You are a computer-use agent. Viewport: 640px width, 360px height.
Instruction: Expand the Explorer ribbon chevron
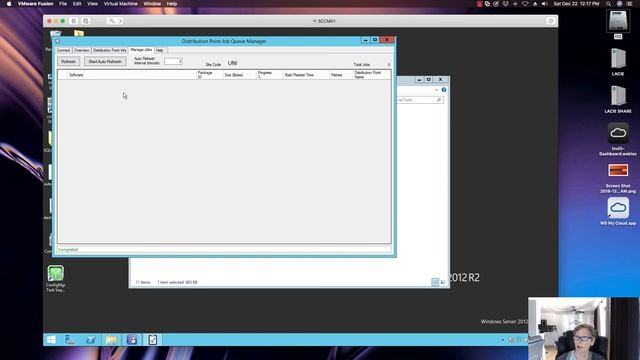(x=437, y=90)
